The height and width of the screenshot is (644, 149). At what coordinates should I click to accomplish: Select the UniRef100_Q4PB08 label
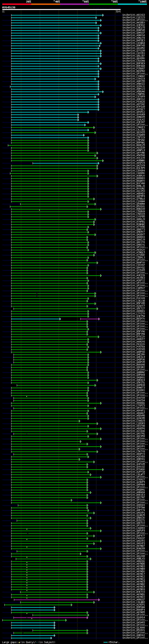pyautogui.click(x=134, y=385)
